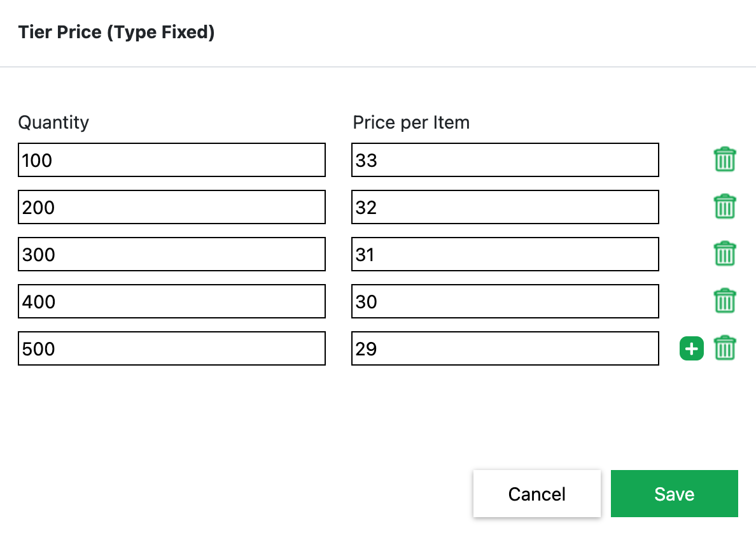Remove the 400 quantity tier row
Screen dimensions: 756x535
tap(725, 301)
